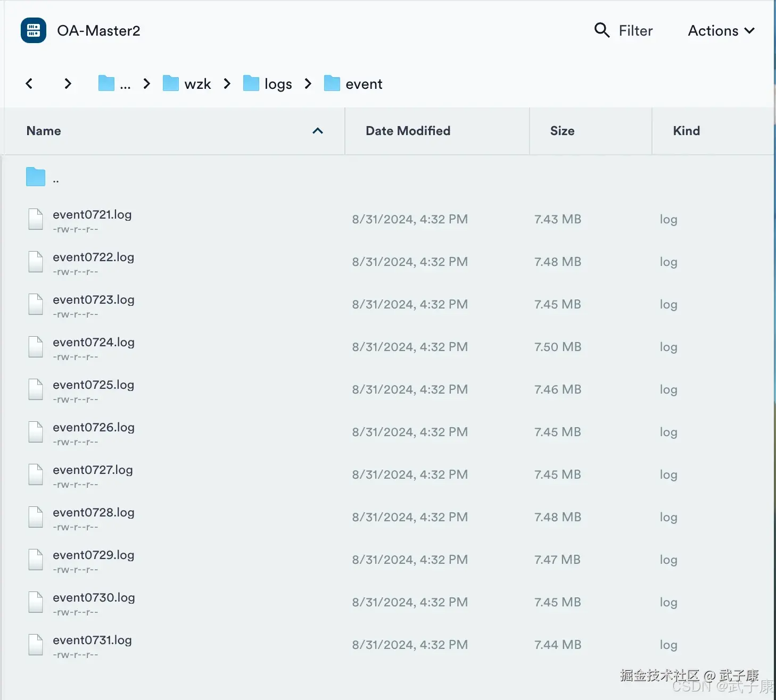Select the event0721.log file icon
The height and width of the screenshot is (700, 776).
point(36,219)
